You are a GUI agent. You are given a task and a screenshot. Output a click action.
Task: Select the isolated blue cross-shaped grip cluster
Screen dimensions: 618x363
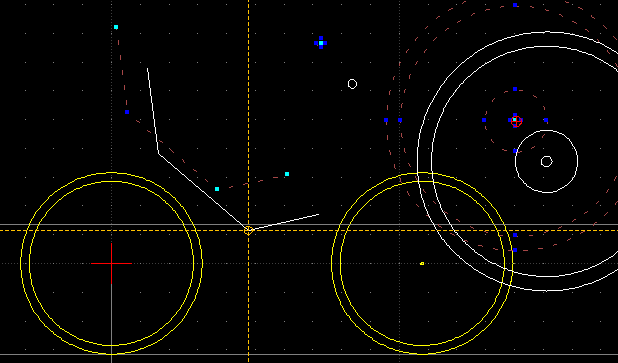click(321, 43)
